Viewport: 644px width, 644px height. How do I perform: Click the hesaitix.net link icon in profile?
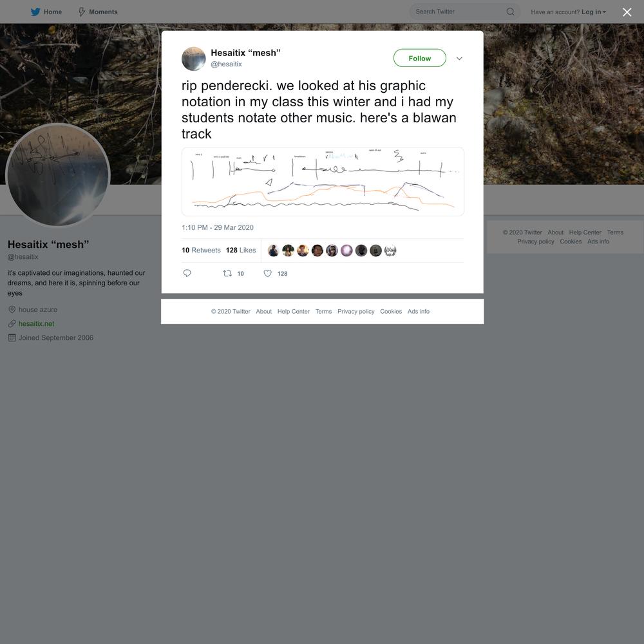12,324
